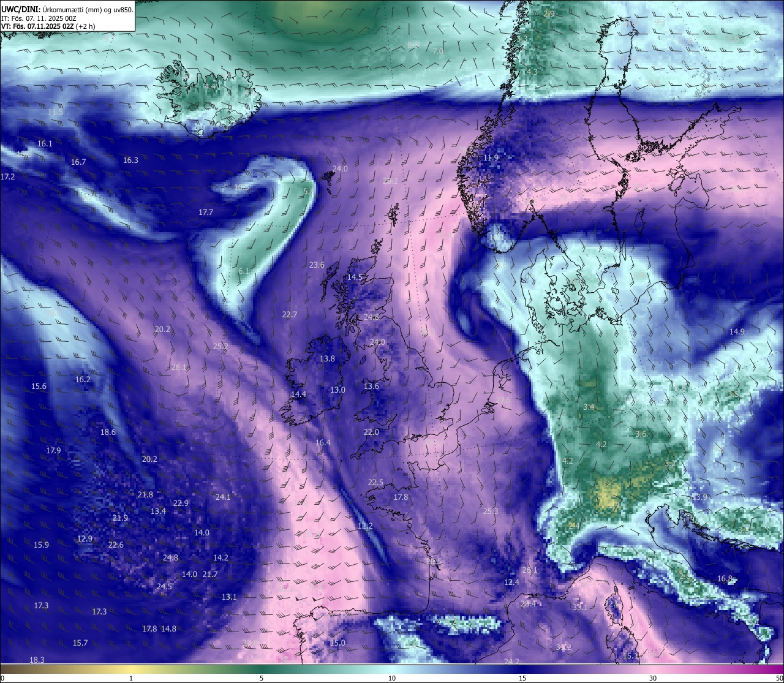The image size is (784, 683).
Task: Click the 25.3 value over France
Action: pos(491,511)
